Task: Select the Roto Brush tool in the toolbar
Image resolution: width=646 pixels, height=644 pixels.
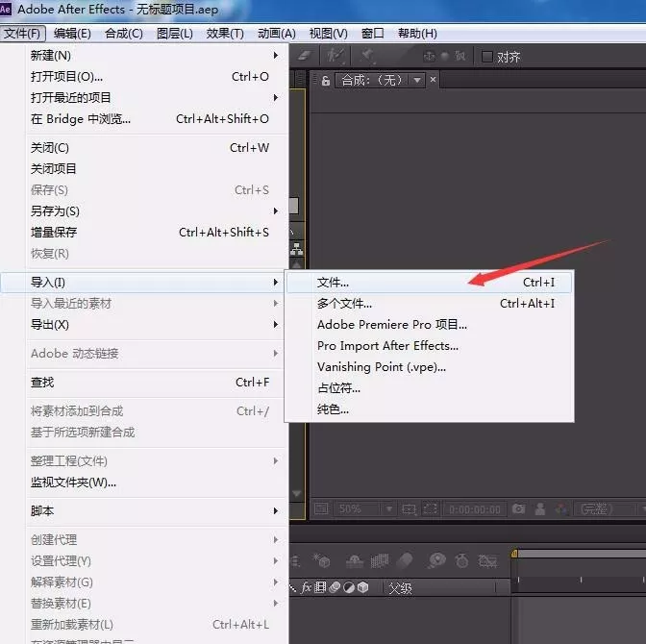Action: [x=335, y=56]
